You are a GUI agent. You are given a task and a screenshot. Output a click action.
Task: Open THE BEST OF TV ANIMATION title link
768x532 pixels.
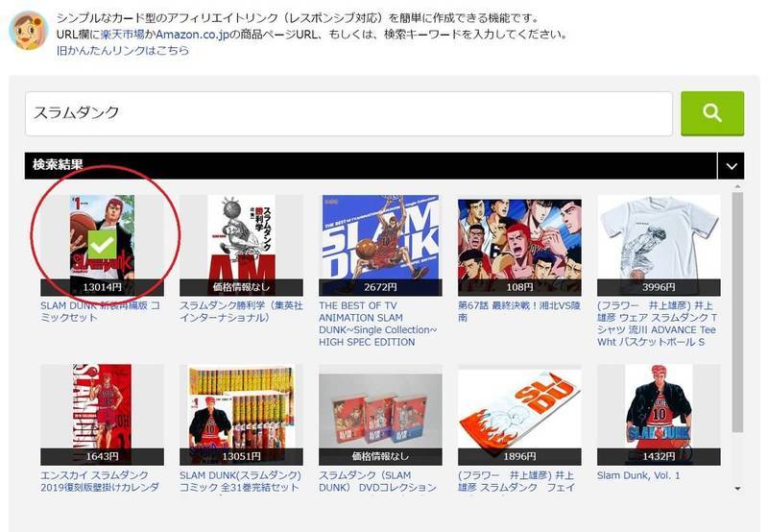[377, 324]
